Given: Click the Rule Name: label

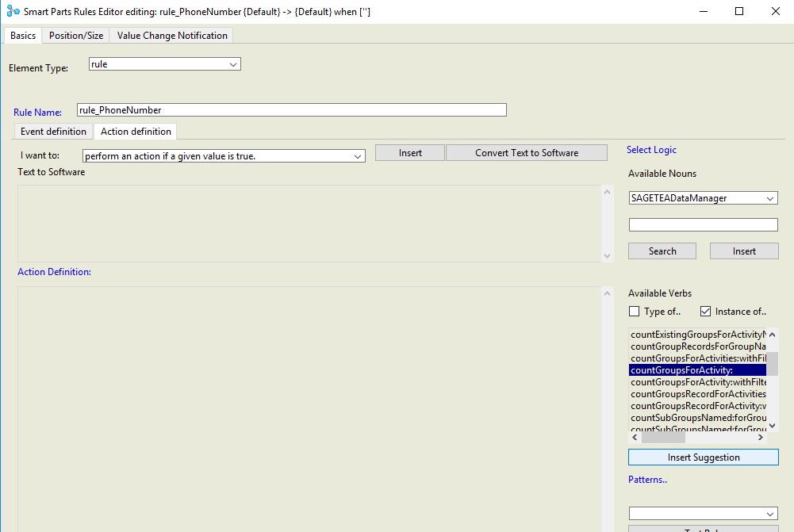Looking at the screenshot, I should (x=37, y=113).
